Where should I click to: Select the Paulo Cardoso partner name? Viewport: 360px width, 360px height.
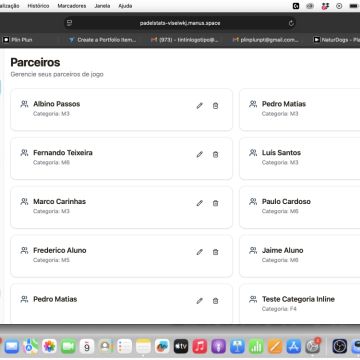pos(286,201)
